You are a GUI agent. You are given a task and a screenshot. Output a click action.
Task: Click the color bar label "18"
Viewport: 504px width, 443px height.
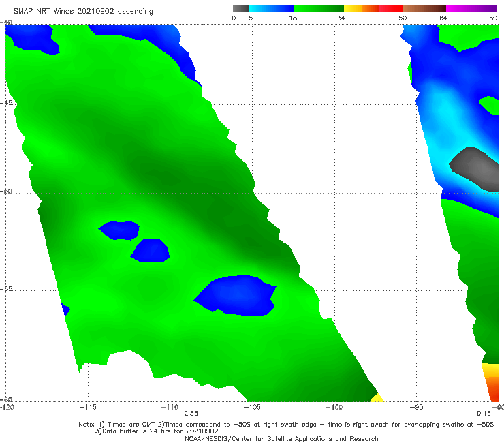pyautogui.click(x=293, y=18)
